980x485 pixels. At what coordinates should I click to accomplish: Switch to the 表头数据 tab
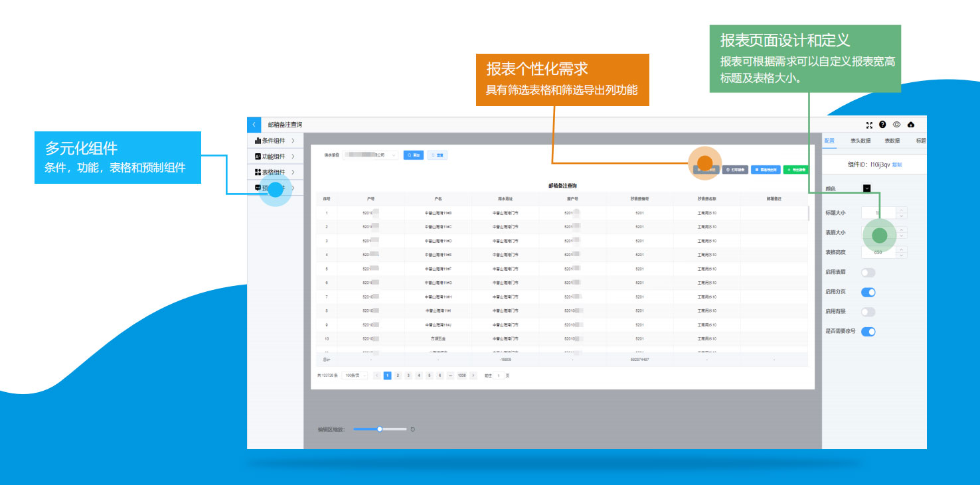point(860,141)
